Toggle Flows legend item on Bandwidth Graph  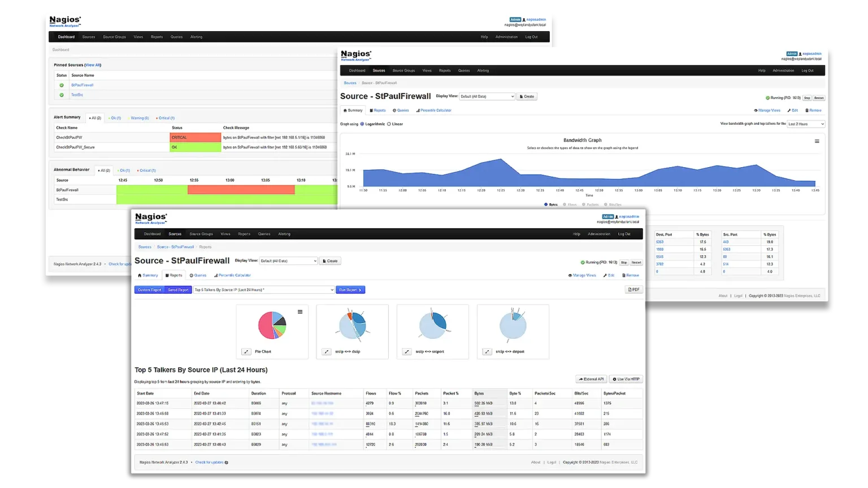(570, 204)
